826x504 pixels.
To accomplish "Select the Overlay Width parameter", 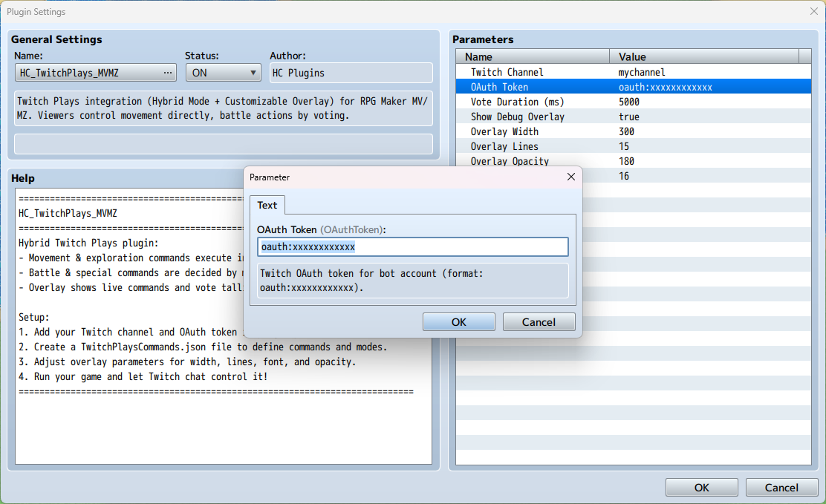I will point(633,131).
